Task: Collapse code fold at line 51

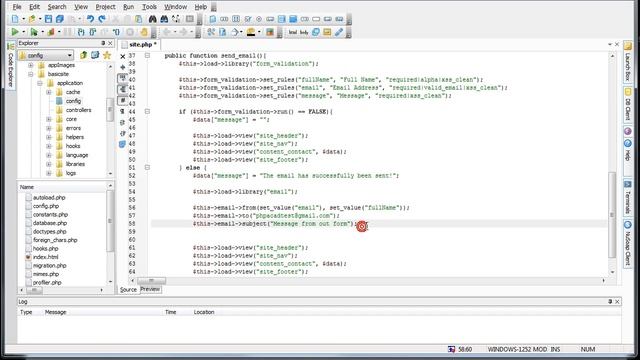Action: click(147, 167)
